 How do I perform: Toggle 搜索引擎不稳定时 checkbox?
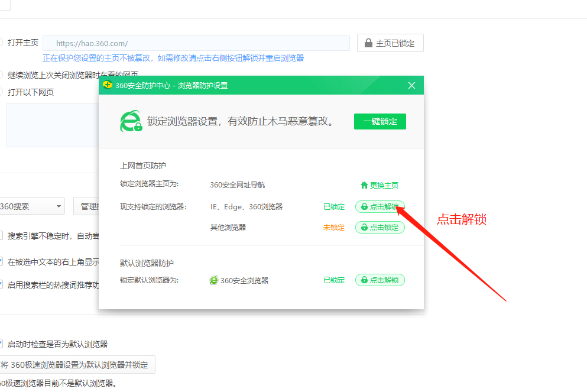click(x=1, y=235)
